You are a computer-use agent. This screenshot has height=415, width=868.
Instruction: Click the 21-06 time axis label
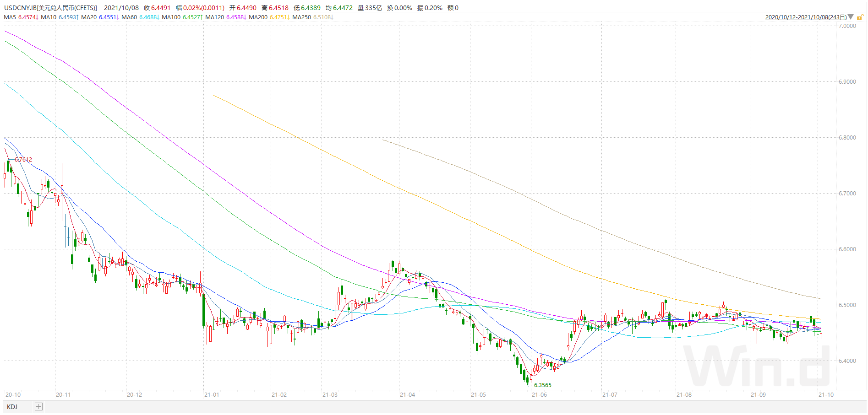(x=539, y=394)
